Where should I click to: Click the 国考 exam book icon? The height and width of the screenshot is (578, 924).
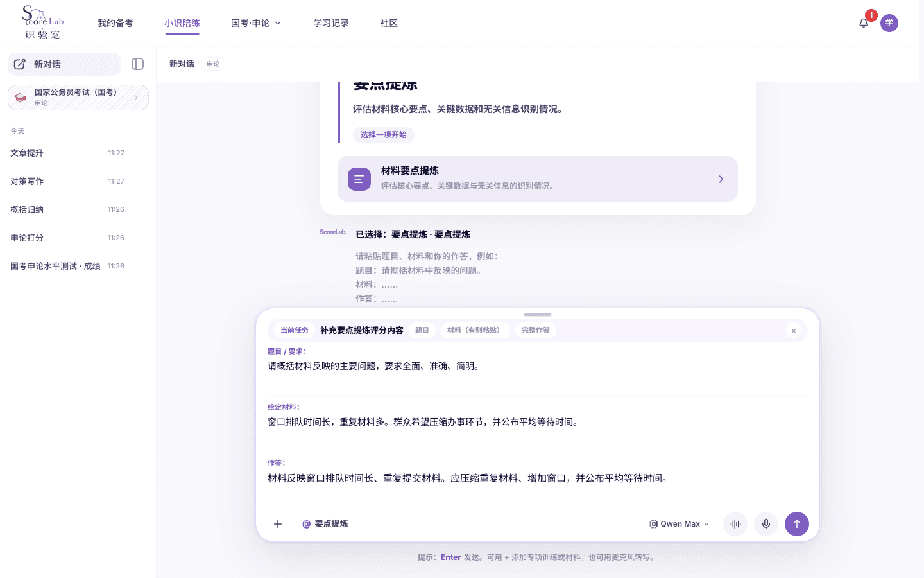click(21, 98)
